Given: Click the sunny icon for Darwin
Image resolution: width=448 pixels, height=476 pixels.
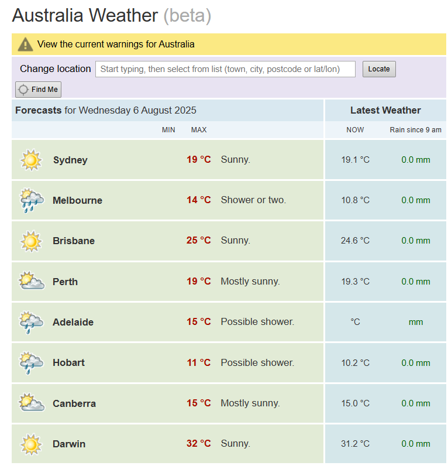Looking at the screenshot, I should 31,444.
